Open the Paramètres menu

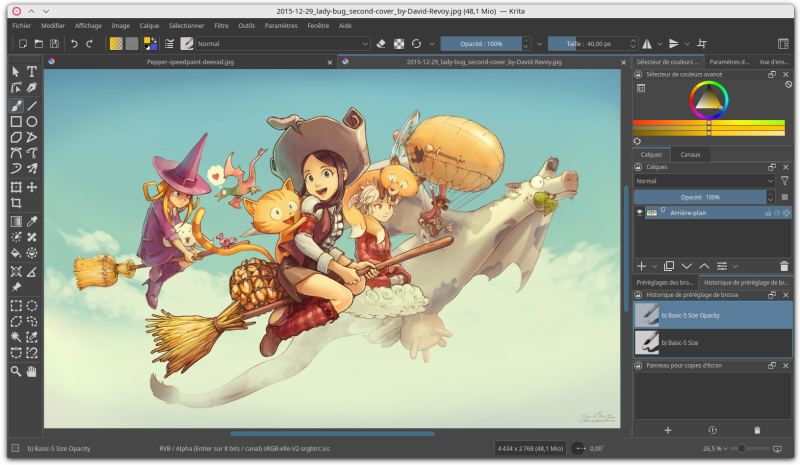point(281,26)
